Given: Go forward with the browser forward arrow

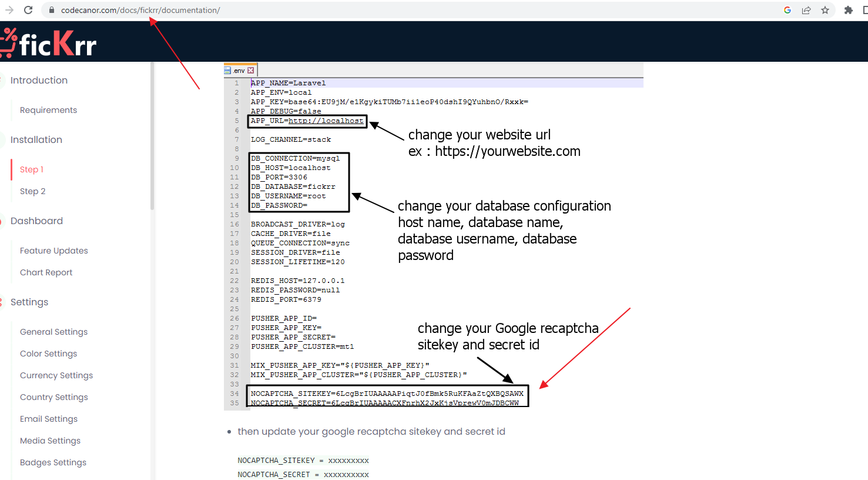Looking at the screenshot, I should pos(9,10).
